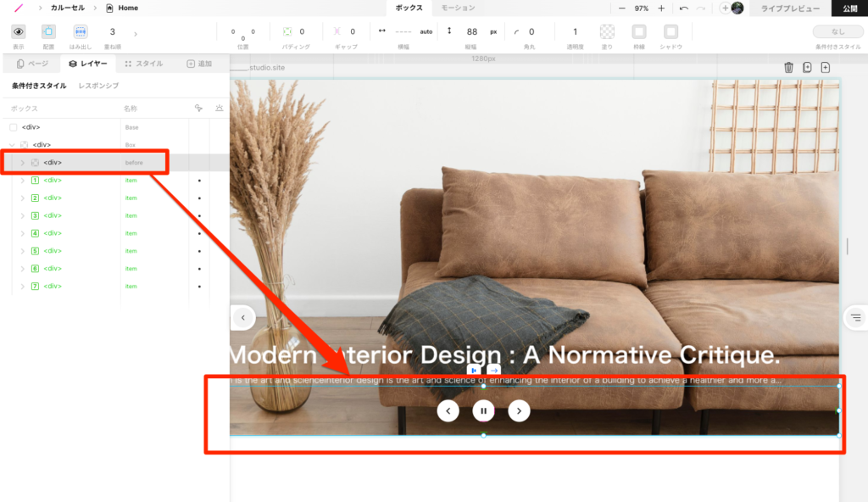Click the 公開 publish button
This screenshot has width=868, height=502.
point(849,8)
